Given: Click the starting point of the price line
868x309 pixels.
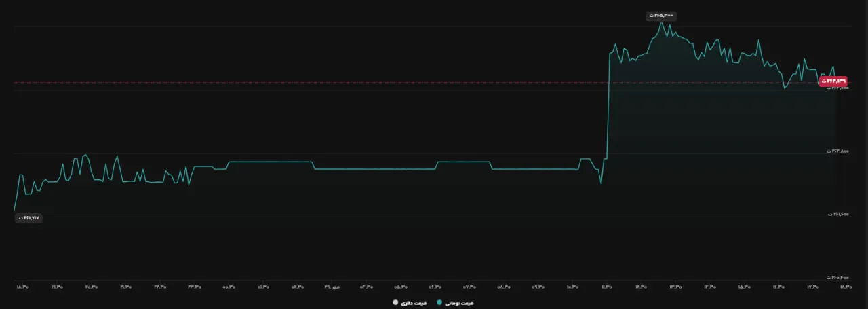Looking at the screenshot, I should (15, 210).
